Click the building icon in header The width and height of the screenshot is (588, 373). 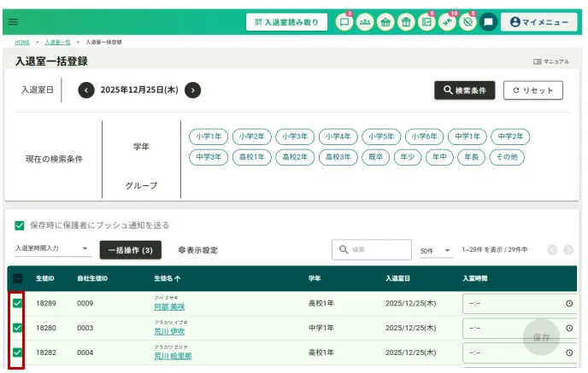coord(385,22)
